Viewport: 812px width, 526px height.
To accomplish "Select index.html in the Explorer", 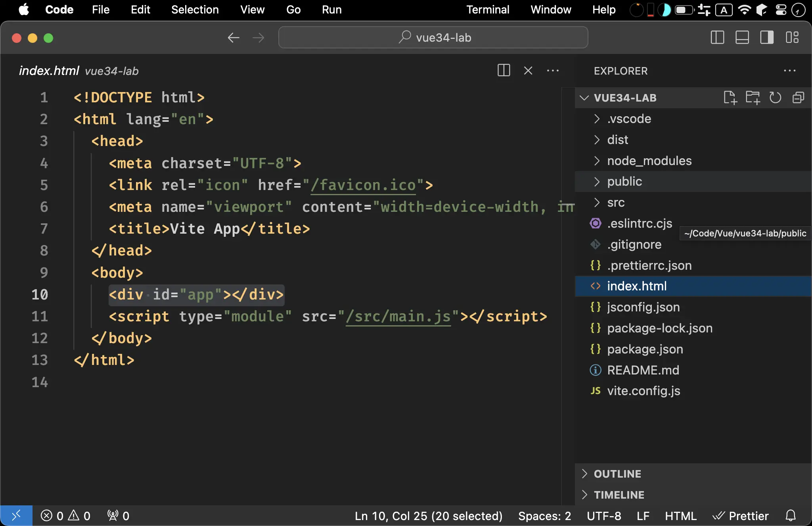I will coord(693,286).
